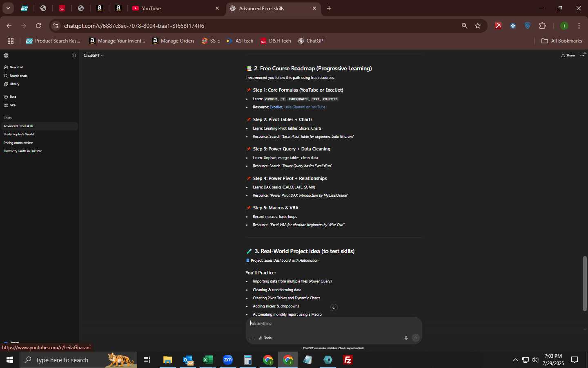Select Advanced Excel skills chat
This screenshot has width=588, height=368.
pyautogui.click(x=39, y=126)
